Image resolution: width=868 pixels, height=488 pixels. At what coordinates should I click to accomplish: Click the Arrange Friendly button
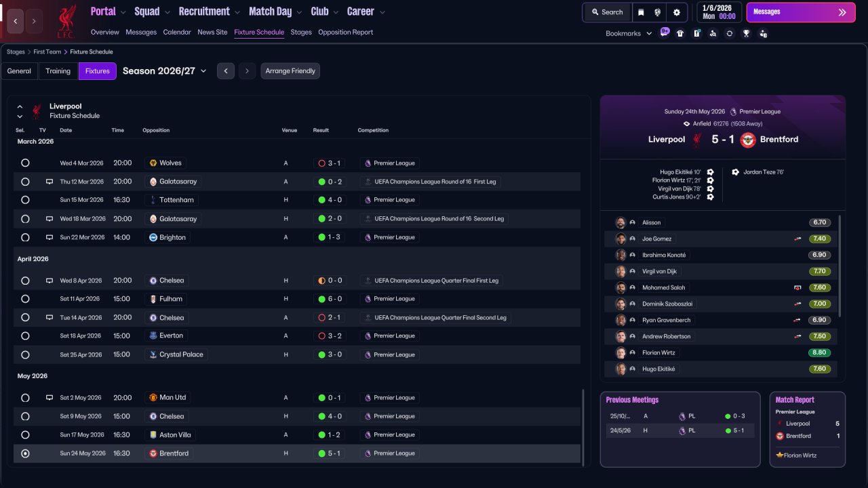click(x=290, y=71)
